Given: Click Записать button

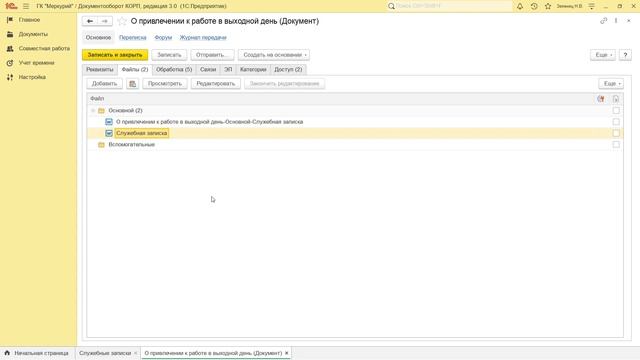Looking at the screenshot, I should [x=169, y=55].
